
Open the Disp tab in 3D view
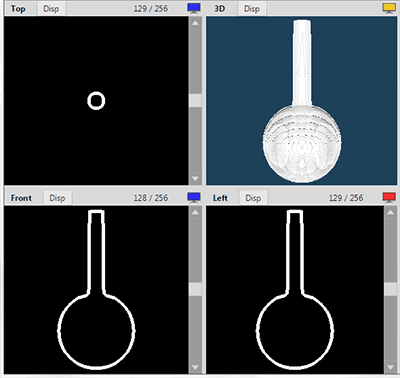(x=252, y=9)
